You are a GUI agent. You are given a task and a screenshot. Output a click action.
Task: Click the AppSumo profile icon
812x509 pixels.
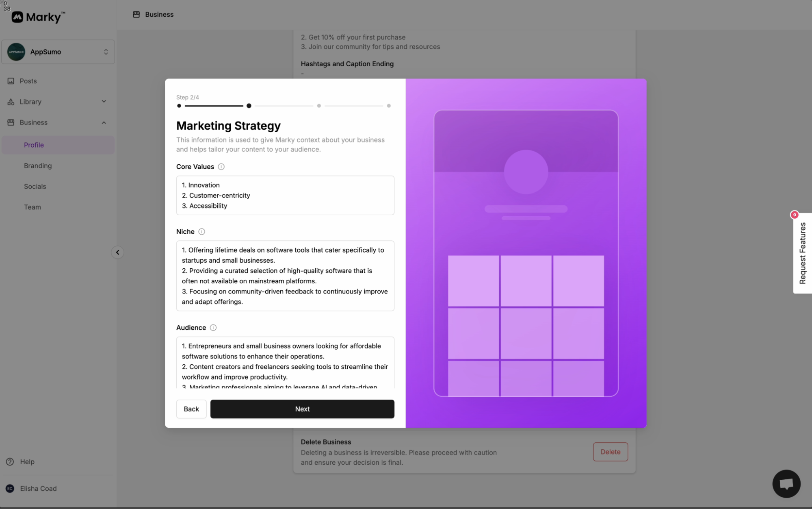point(16,52)
